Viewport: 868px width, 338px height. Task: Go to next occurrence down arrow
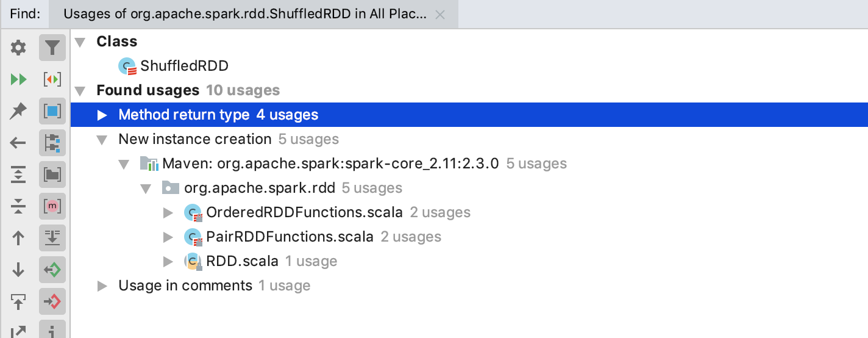point(19,270)
